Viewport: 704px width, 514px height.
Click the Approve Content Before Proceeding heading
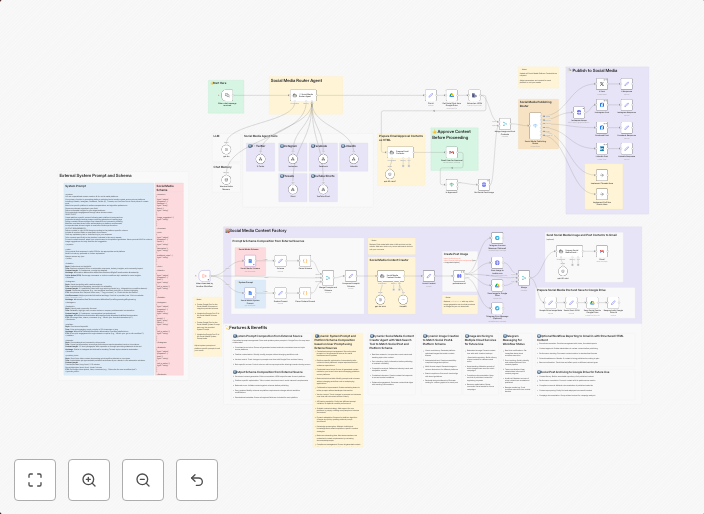pyautogui.click(x=452, y=135)
